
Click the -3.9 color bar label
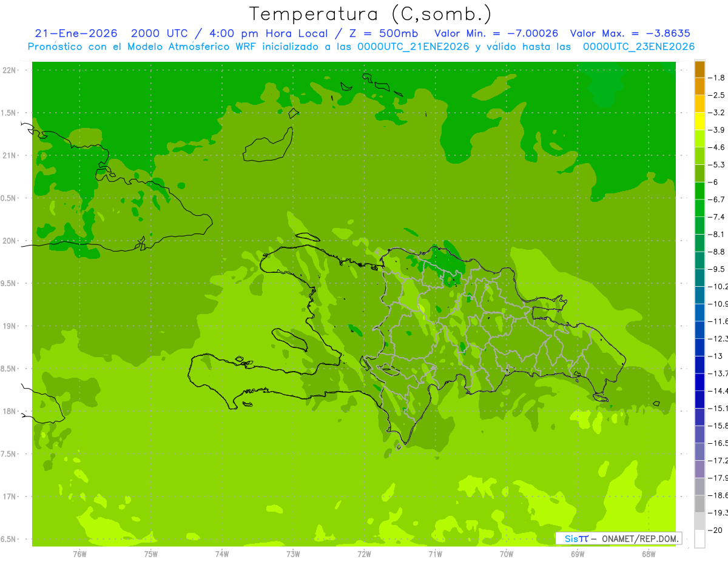pyautogui.click(x=716, y=130)
